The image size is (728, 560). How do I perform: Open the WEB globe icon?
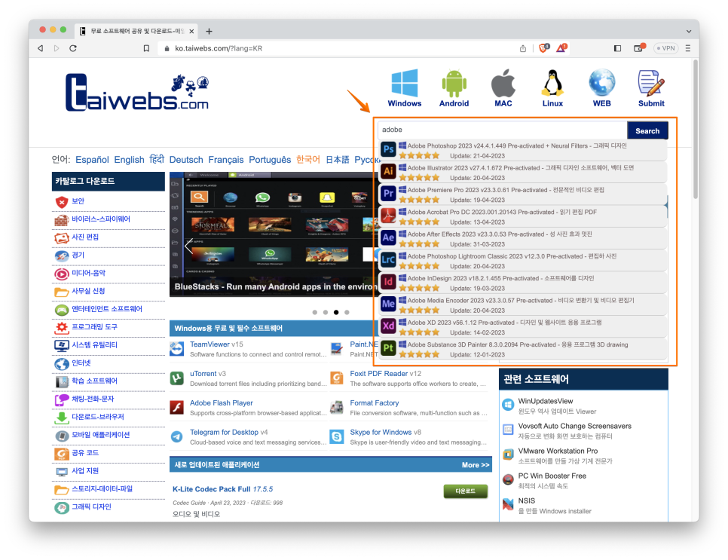click(601, 83)
